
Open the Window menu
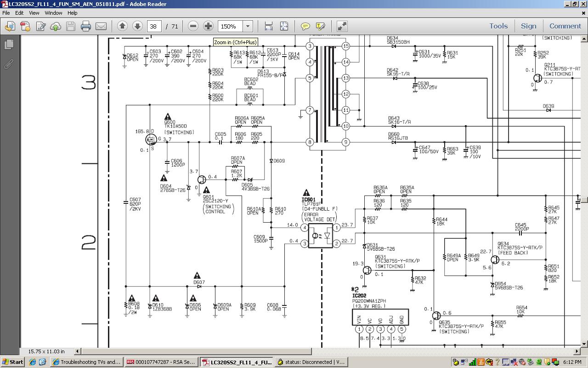point(53,13)
